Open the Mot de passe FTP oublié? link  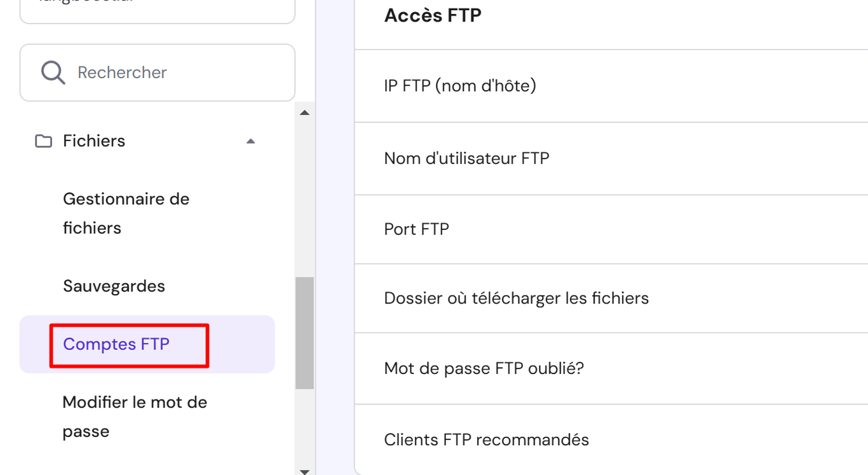coord(484,368)
